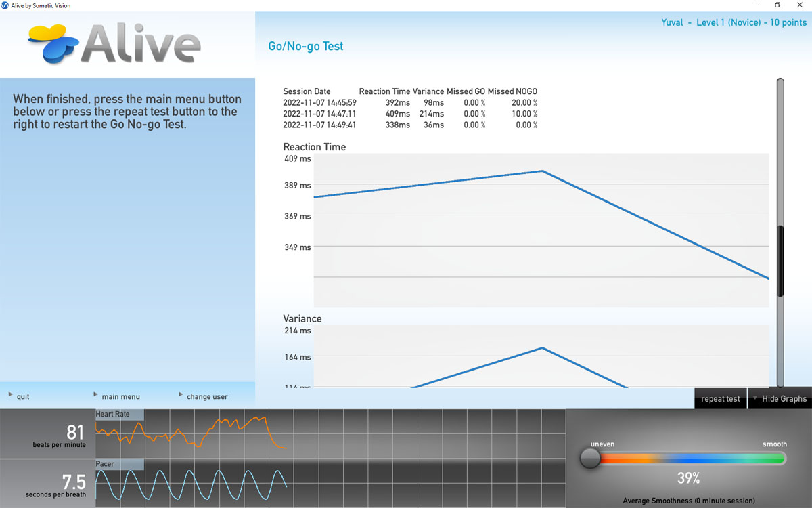Quit the Alive application

click(x=23, y=397)
